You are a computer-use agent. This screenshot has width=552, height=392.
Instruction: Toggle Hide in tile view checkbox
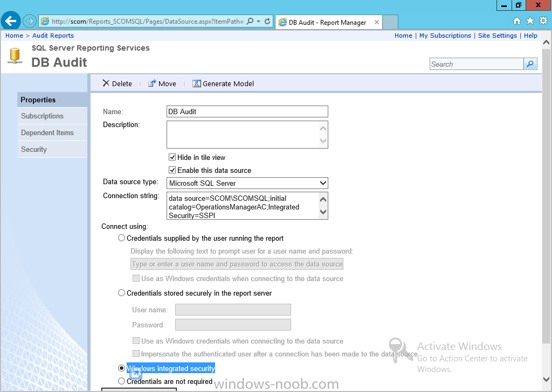coord(172,157)
